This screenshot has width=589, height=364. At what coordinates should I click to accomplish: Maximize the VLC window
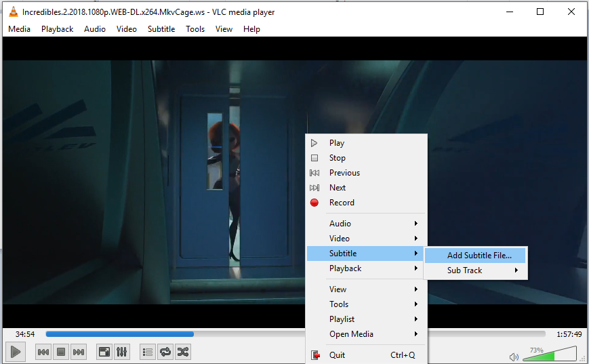[x=540, y=12]
